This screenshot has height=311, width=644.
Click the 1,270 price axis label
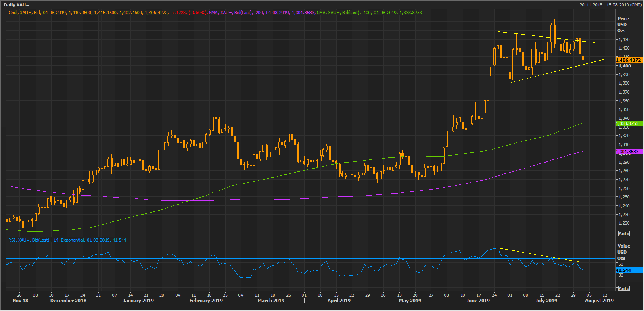624,180
